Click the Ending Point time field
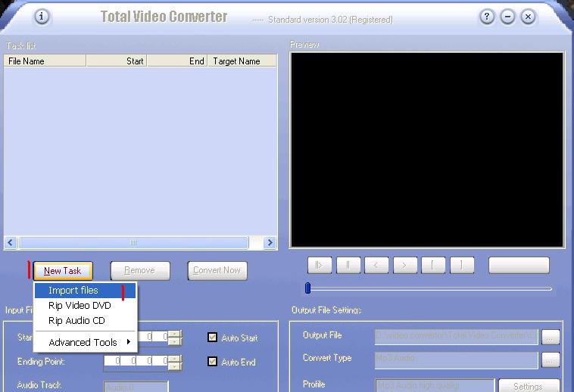The image size is (574, 392). click(x=137, y=361)
